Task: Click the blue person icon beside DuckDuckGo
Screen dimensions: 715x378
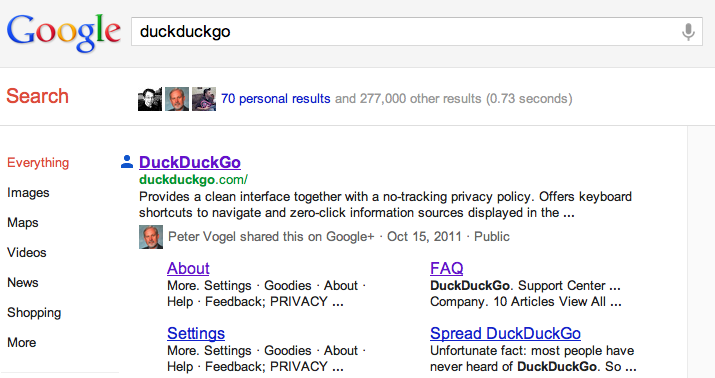Action: pyautogui.click(x=127, y=162)
